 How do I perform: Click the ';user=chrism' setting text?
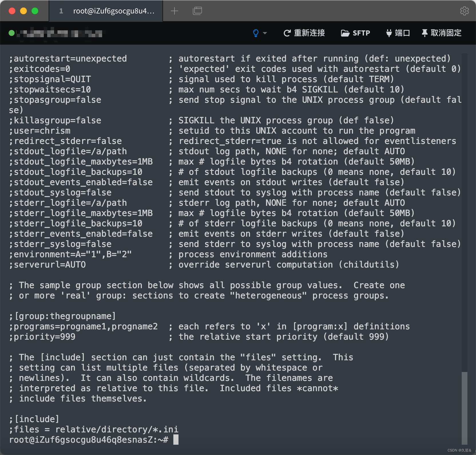[39, 130]
